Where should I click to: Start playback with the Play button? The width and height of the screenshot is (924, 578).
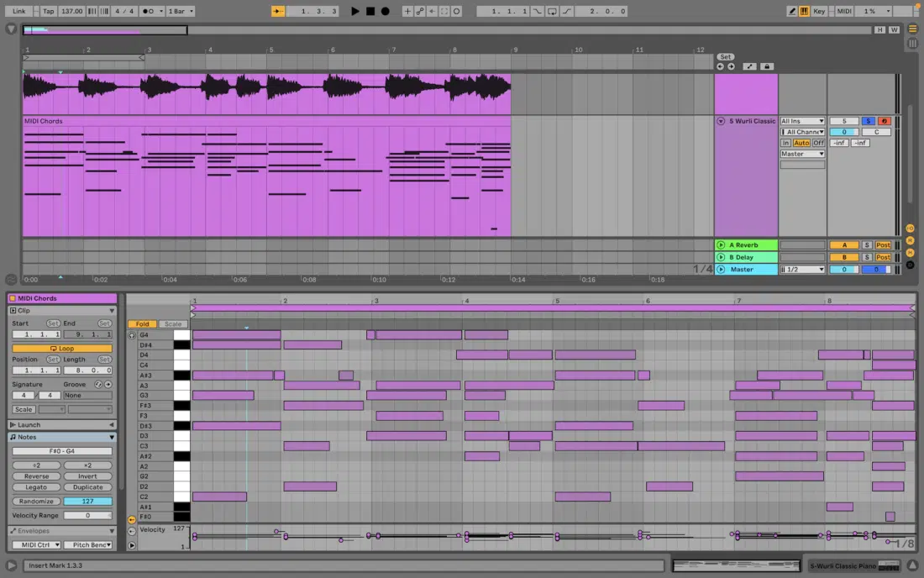[x=354, y=11]
